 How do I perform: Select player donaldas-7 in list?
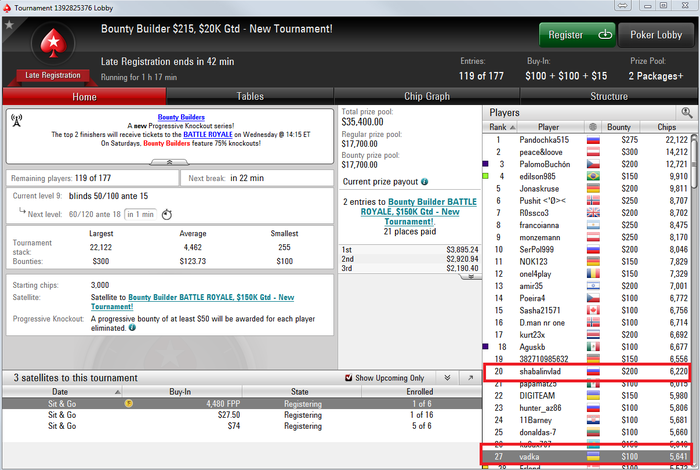click(587, 432)
